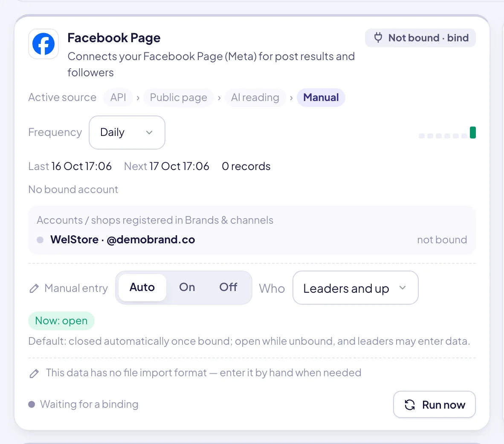Click the Facebook logo icon

click(43, 44)
